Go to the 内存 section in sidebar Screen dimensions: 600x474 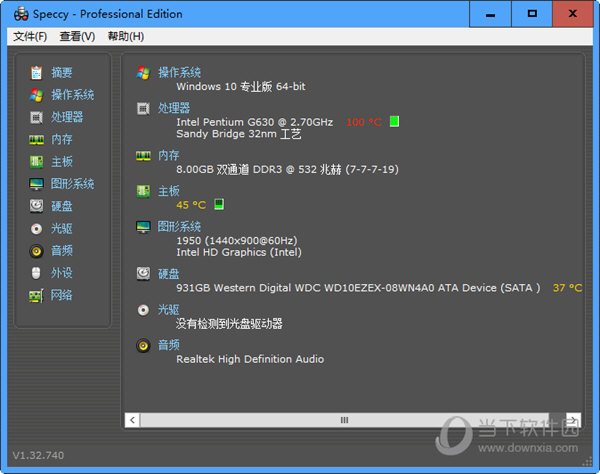click(62, 140)
